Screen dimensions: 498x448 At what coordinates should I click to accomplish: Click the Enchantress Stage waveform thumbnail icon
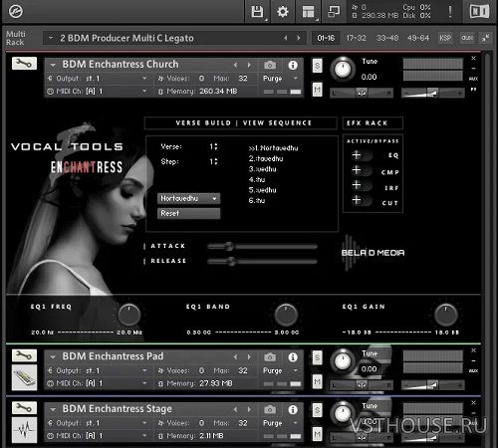tap(24, 430)
